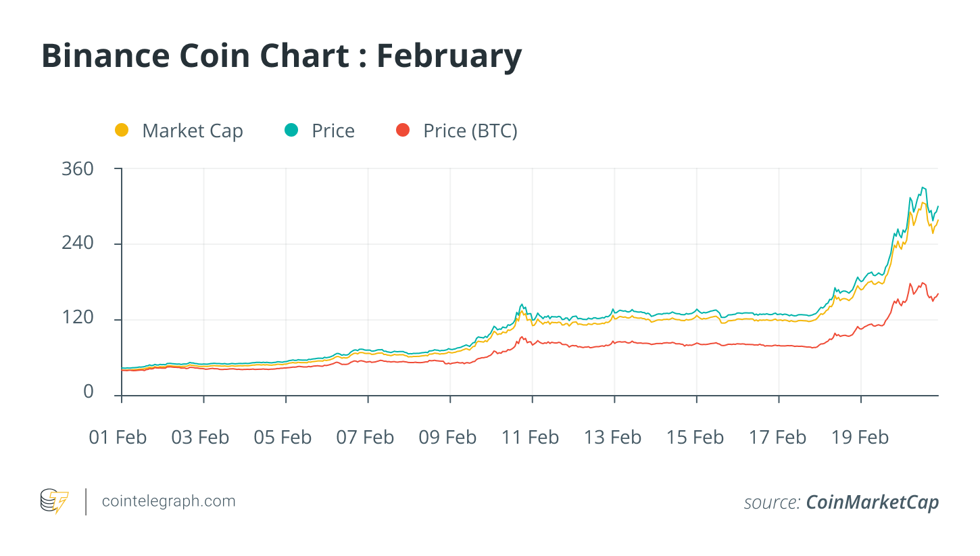The height and width of the screenshot is (556, 980).
Task: Select the 11 Feb axis label
Action: pos(530,438)
